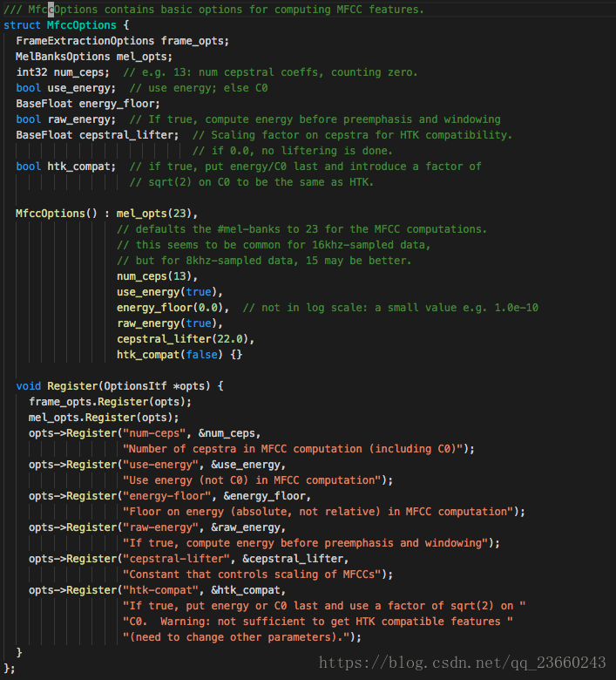Click the top doc comment about MfccOptions
616x680 pixels.
[213, 9]
